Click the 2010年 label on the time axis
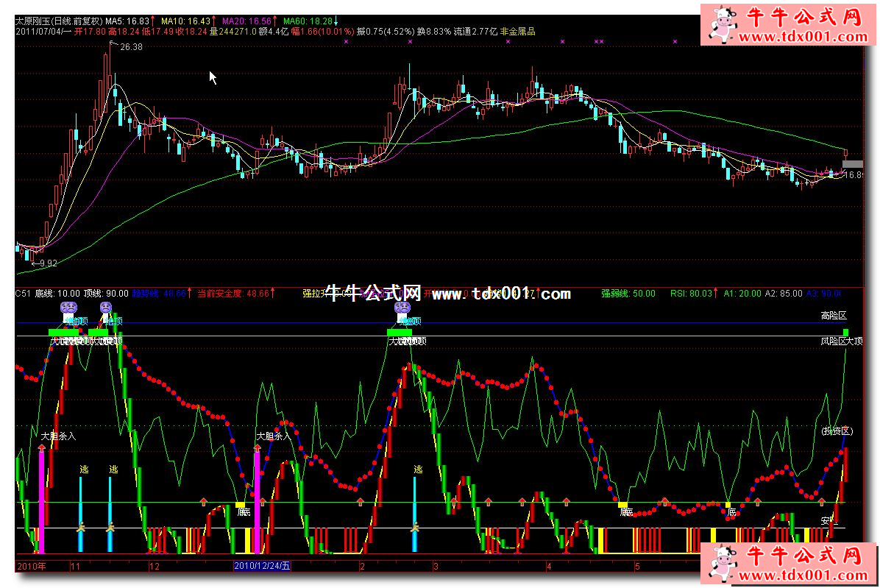Viewport: 880px width, 588px height. (31, 565)
